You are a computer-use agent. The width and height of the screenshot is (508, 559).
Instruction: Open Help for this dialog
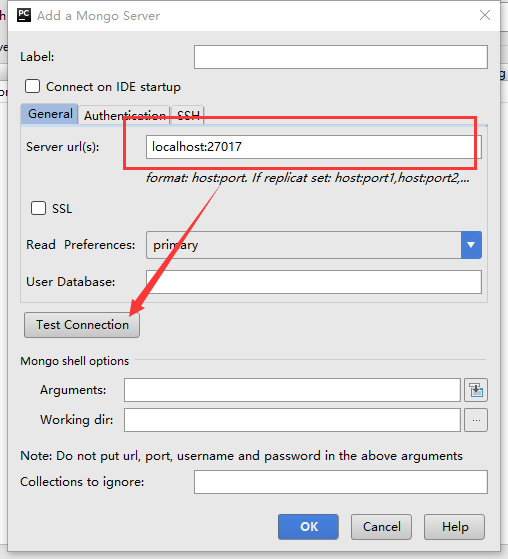click(x=455, y=527)
